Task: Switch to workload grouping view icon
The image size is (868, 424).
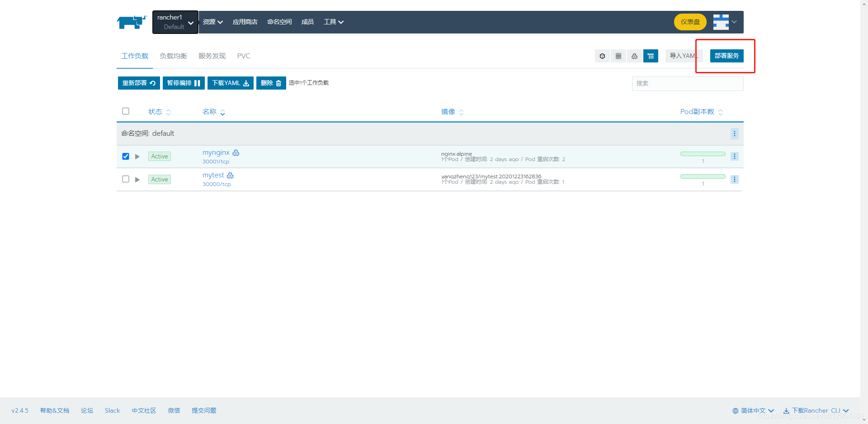Action: (635, 56)
